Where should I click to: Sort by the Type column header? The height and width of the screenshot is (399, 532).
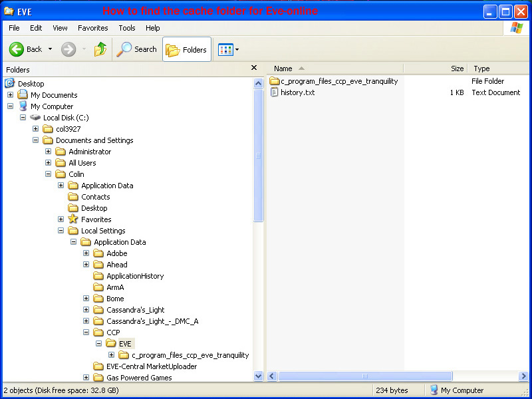499,68
